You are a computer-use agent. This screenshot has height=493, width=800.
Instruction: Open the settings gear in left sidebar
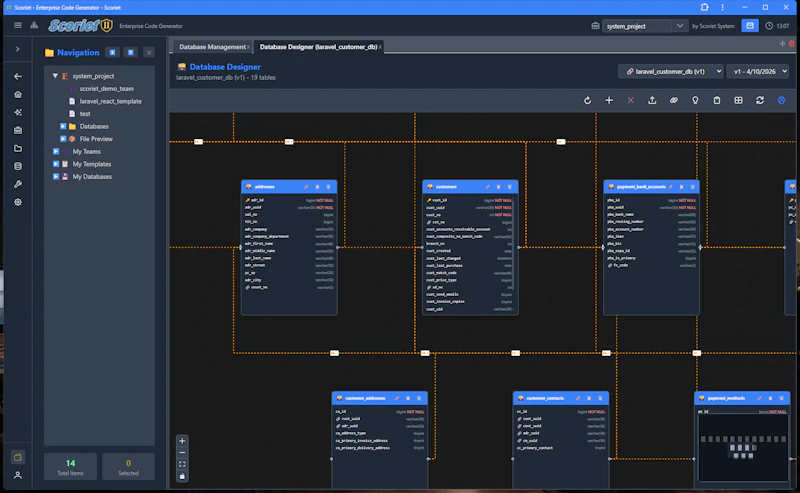tap(18, 202)
